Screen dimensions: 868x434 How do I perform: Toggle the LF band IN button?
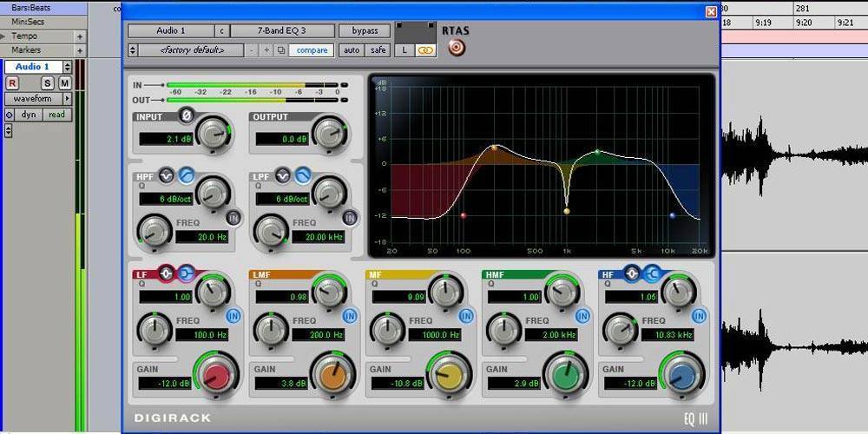(x=234, y=316)
